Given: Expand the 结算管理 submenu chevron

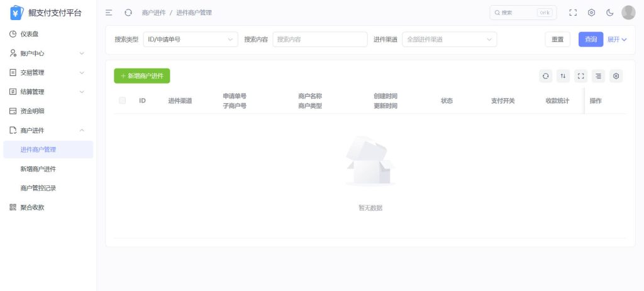Looking at the screenshot, I should (82, 92).
